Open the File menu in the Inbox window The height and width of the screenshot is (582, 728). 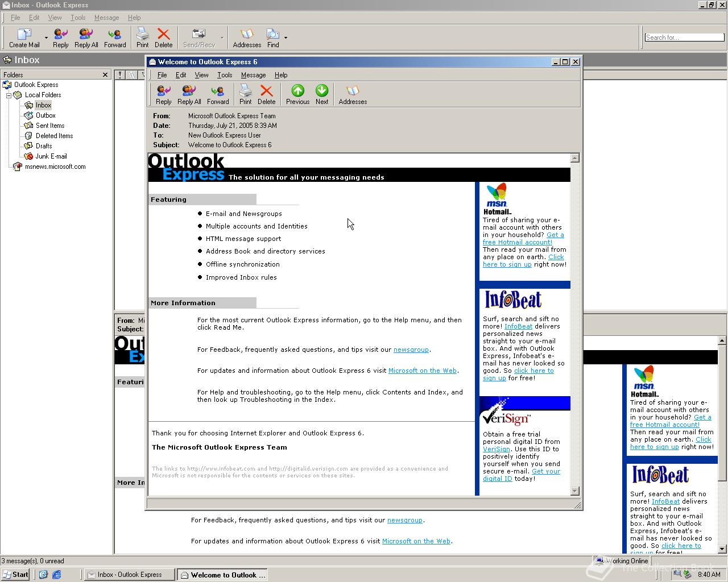tap(15, 18)
